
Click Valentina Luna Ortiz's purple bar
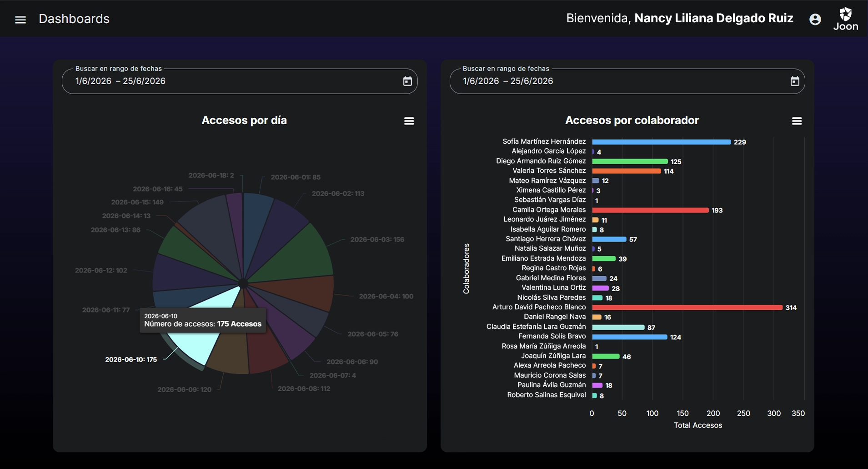click(x=600, y=288)
